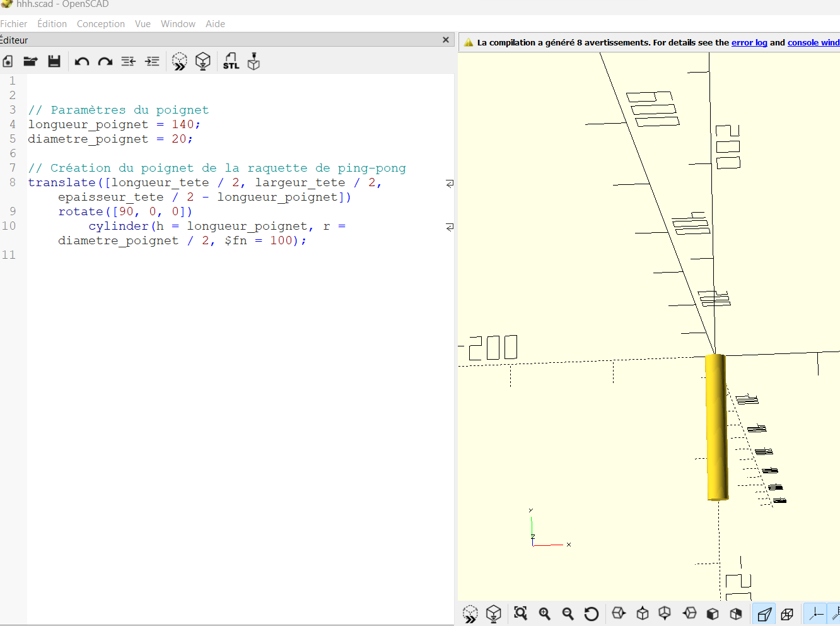This screenshot has height=626, width=840.
Task: Switch to the Top view
Action: 643,613
